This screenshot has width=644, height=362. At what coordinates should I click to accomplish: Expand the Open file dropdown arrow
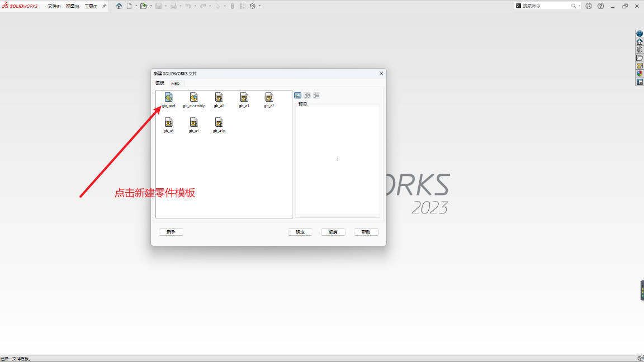click(151, 6)
